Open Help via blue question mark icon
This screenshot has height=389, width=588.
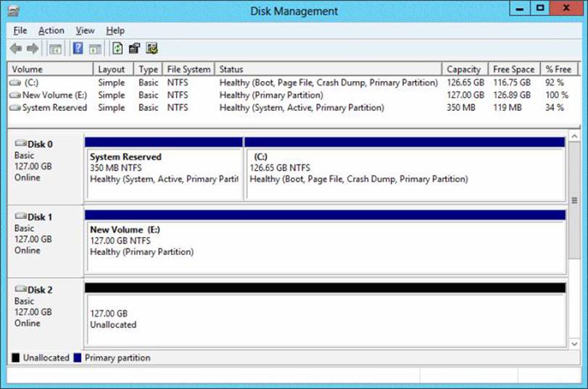[78, 49]
